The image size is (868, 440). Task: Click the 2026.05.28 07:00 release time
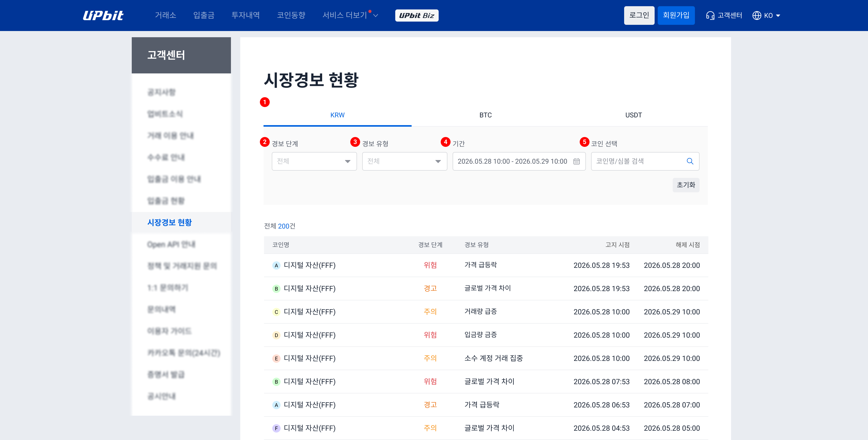point(672,405)
